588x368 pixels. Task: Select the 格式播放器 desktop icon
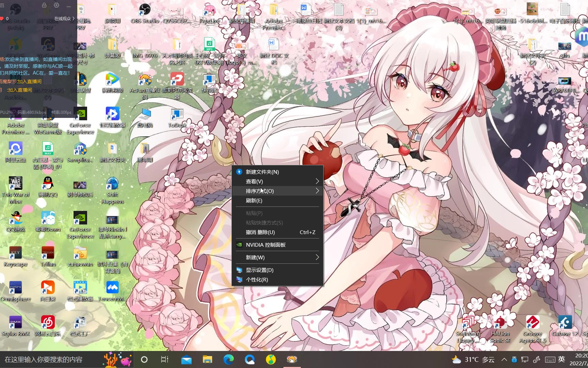pyautogui.click(x=80, y=291)
